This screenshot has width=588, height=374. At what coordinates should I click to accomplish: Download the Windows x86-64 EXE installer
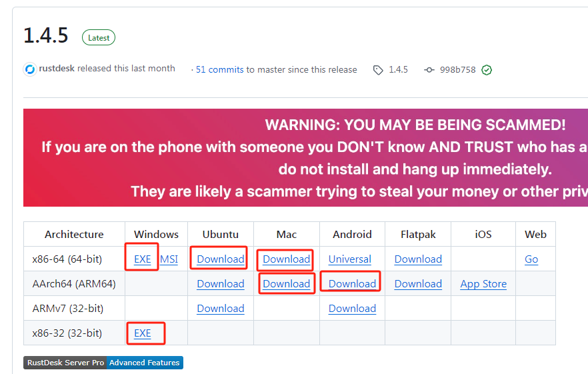(143, 259)
